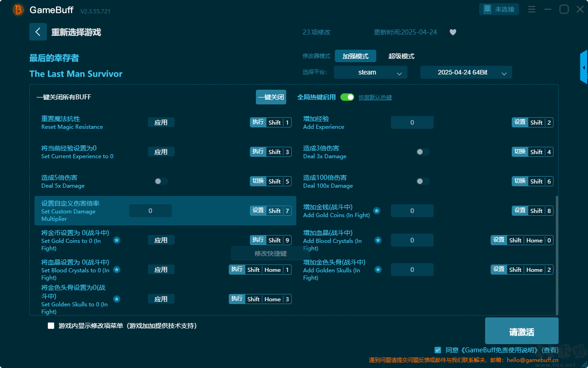Enable the Deal 5x Damage switch
The image size is (588, 368).
point(161,181)
